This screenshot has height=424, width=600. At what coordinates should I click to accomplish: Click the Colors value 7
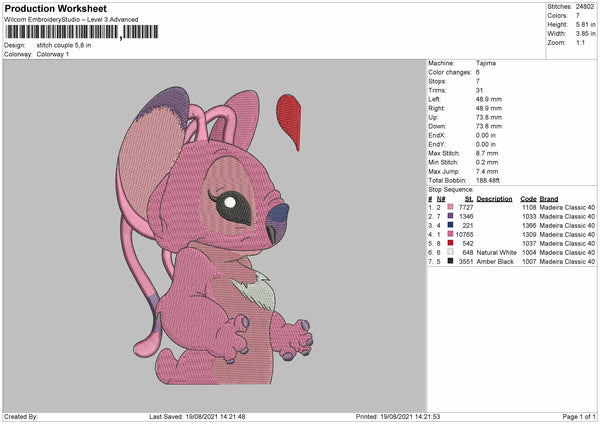click(578, 16)
